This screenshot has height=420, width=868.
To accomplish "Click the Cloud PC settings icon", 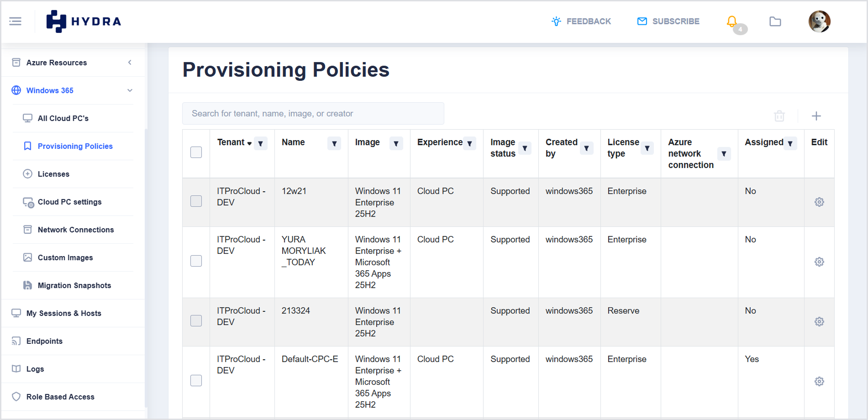I will 28,202.
